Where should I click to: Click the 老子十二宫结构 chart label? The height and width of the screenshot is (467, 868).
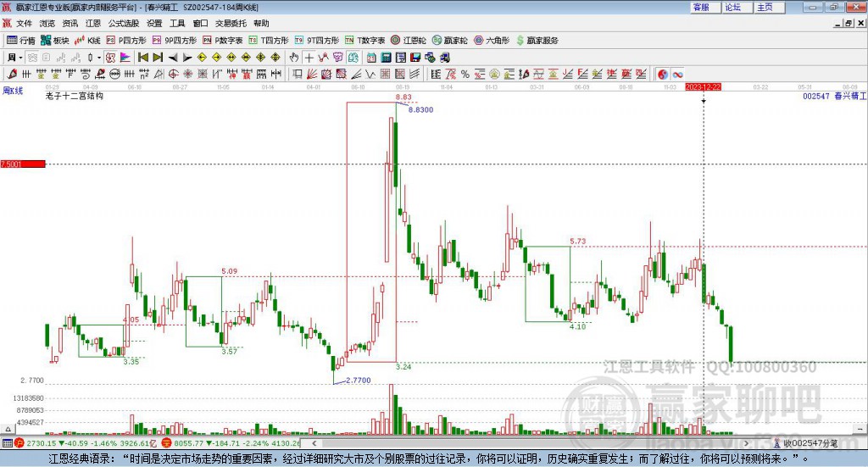point(75,96)
